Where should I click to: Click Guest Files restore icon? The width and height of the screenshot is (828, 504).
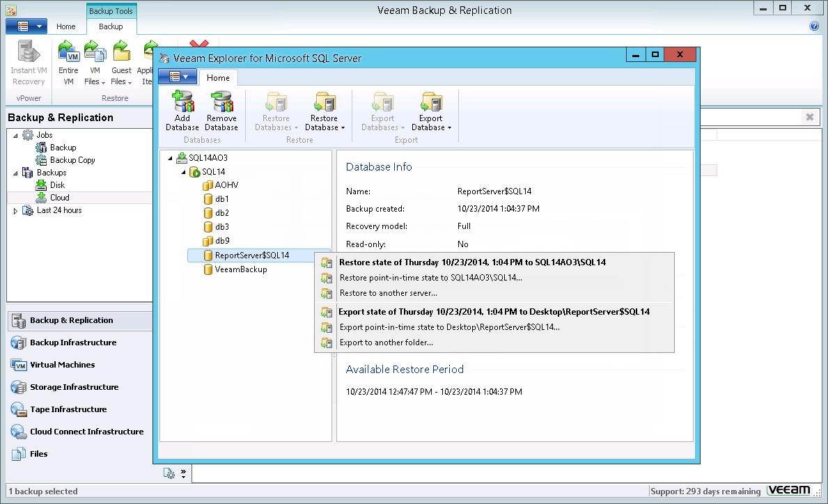121,52
